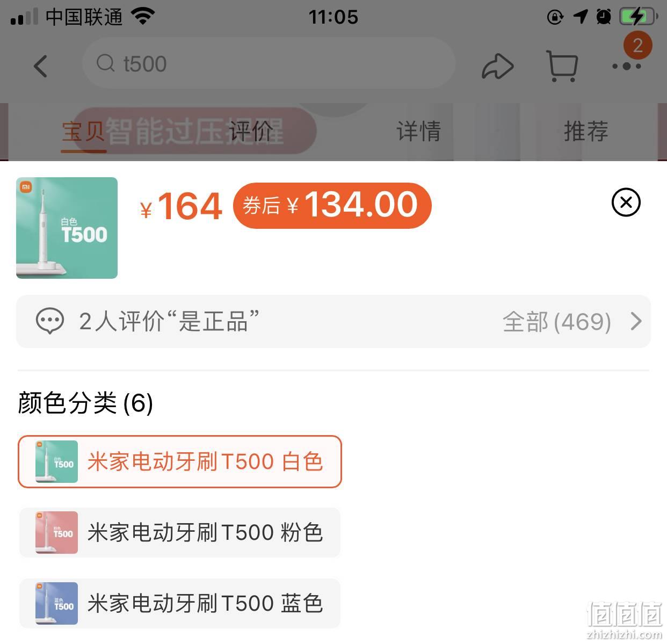Go to the 推荐 tab

click(x=586, y=131)
